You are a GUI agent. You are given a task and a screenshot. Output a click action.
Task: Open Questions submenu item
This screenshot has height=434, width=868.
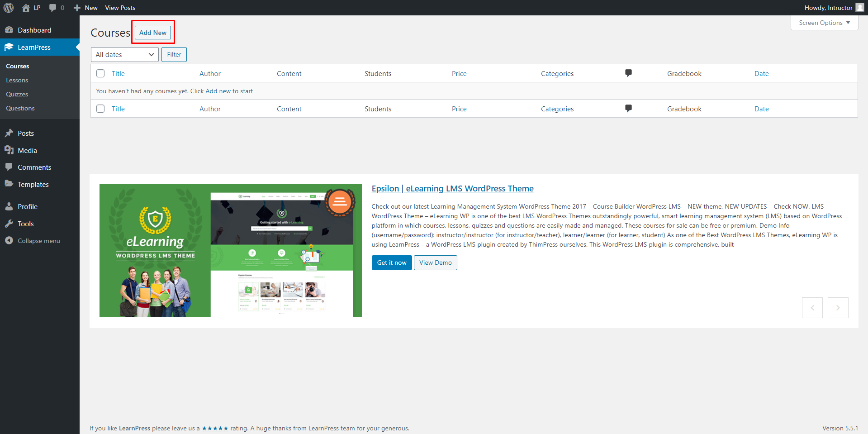click(20, 108)
